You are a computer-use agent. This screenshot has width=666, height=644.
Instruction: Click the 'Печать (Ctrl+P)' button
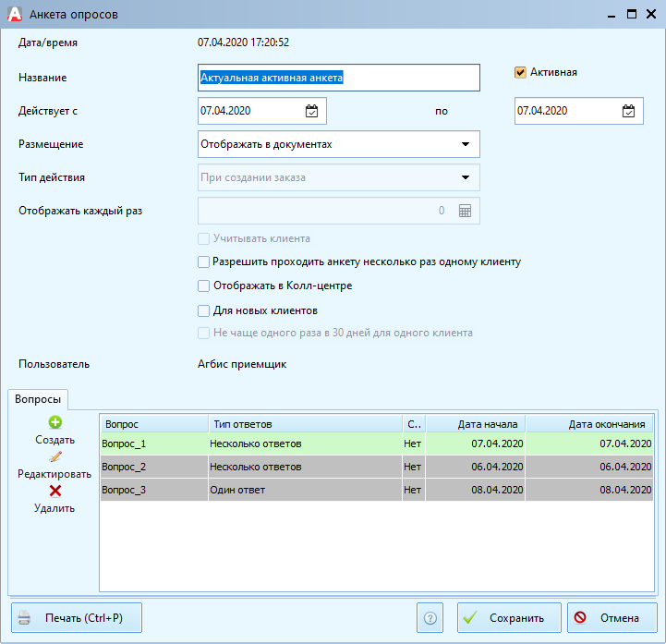[x=77, y=617]
